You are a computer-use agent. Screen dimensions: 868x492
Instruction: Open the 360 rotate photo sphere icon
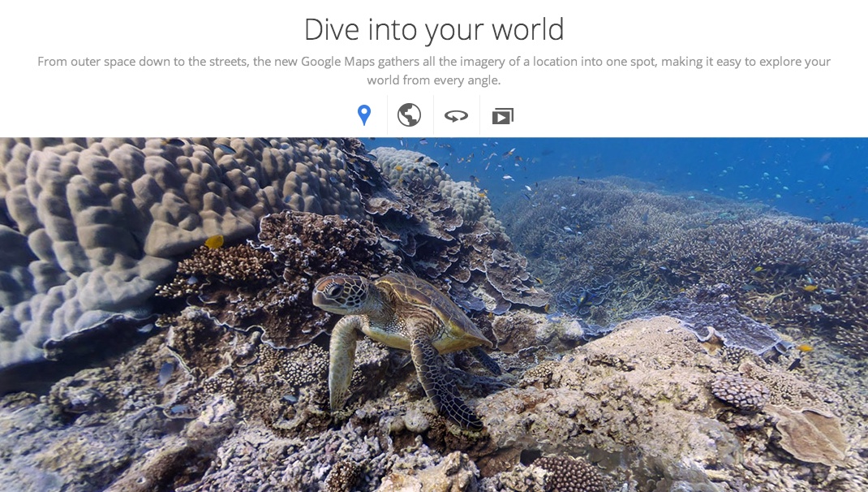click(456, 116)
